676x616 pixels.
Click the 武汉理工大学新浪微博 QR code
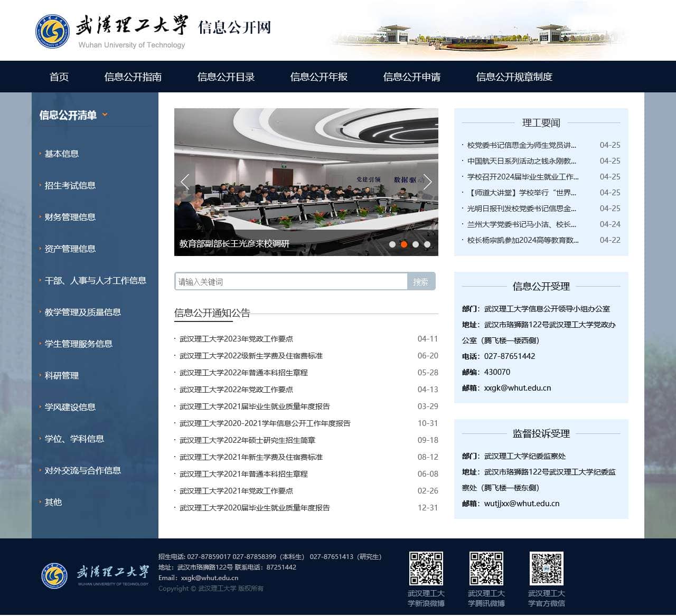pos(426,568)
